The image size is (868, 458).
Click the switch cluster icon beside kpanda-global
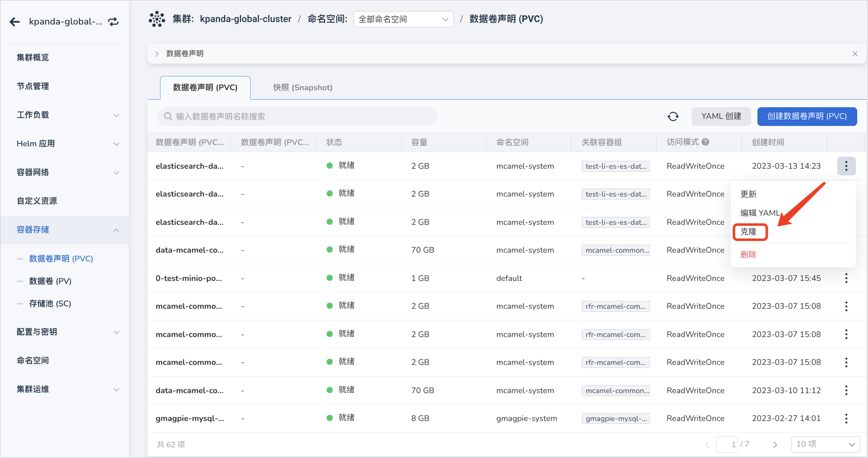(x=113, y=22)
